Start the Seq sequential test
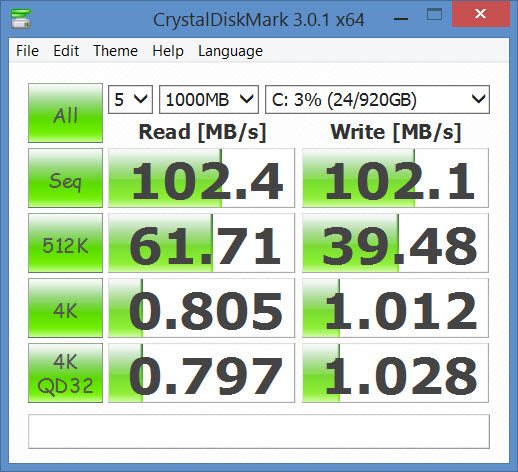This screenshot has width=518, height=472. pyautogui.click(x=65, y=178)
